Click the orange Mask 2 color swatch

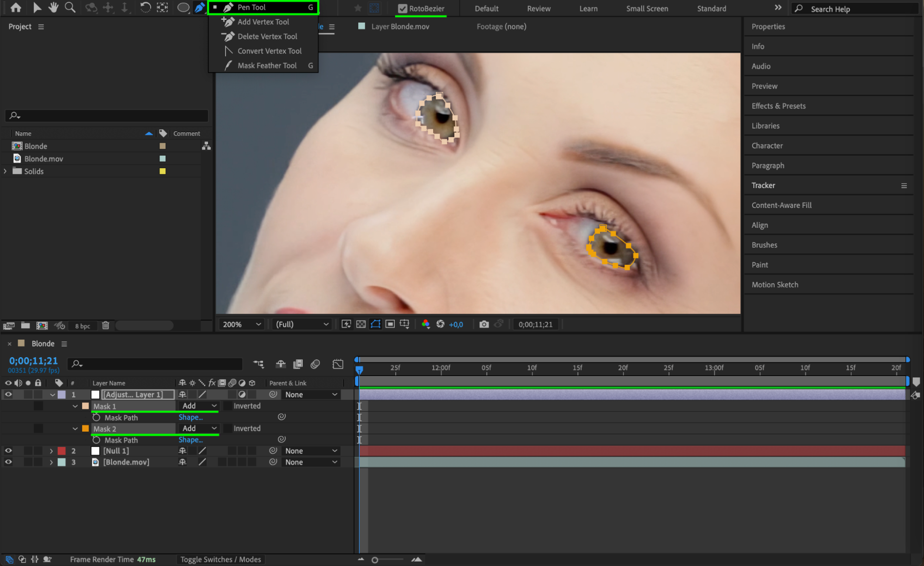(86, 429)
